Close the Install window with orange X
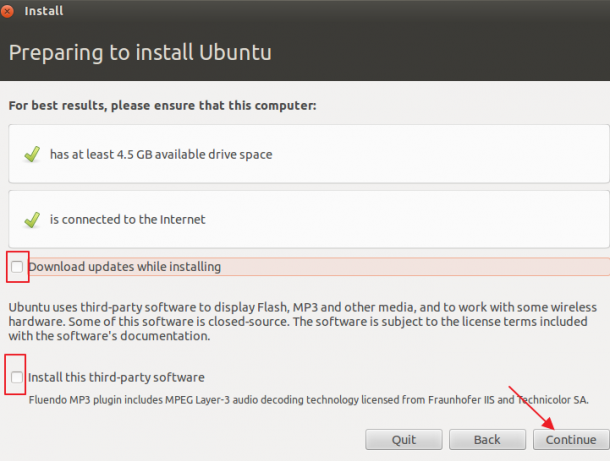Viewport: 610px width, 461px height. [7, 11]
